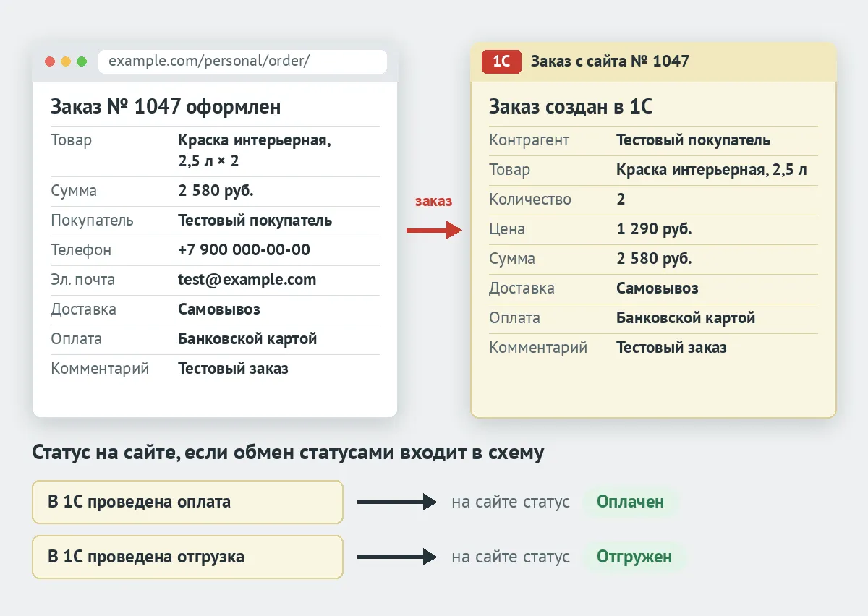Viewport: 868px width, 616px height.
Task: Click 'на сайте статус' text beside Оплачен
Action: (x=511, y=502)
